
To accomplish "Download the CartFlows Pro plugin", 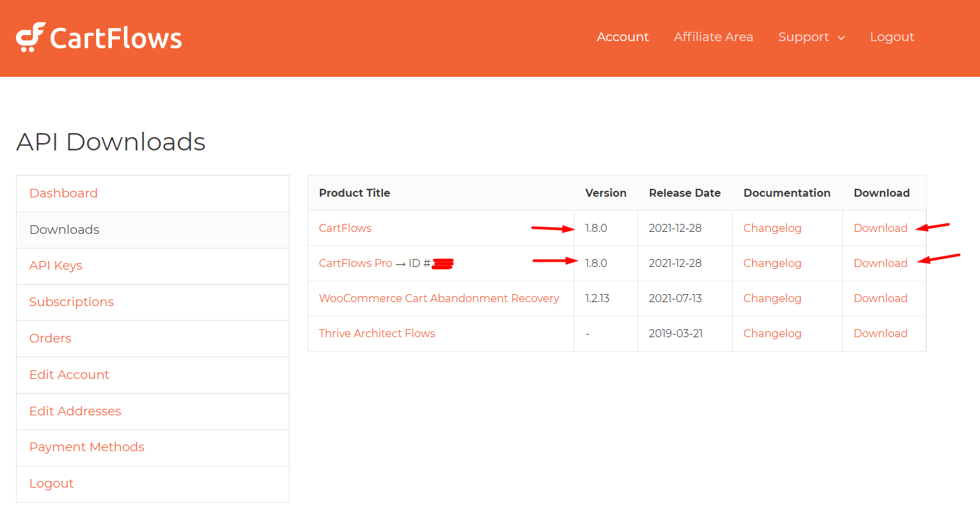I will click(880, 263).
